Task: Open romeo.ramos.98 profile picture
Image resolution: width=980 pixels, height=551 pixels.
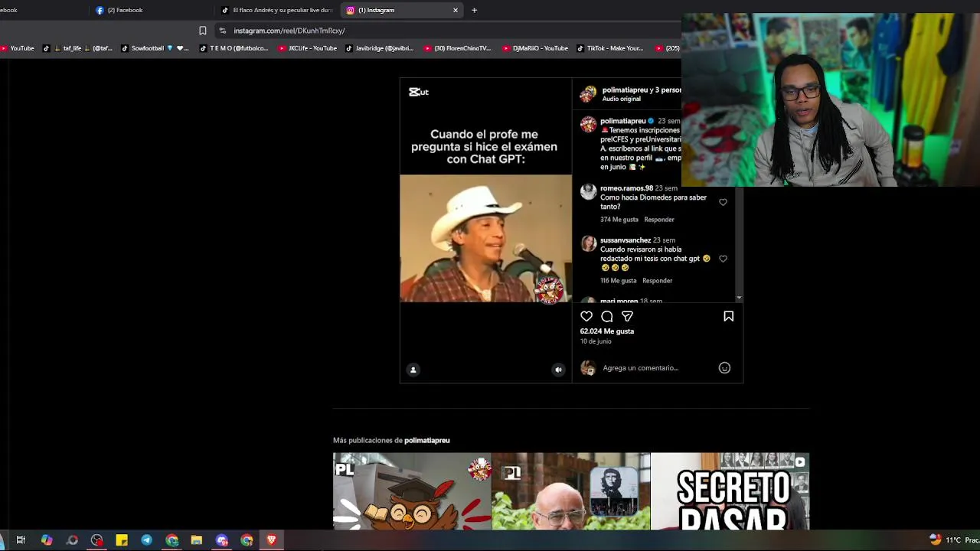Action: pos(588,192)
